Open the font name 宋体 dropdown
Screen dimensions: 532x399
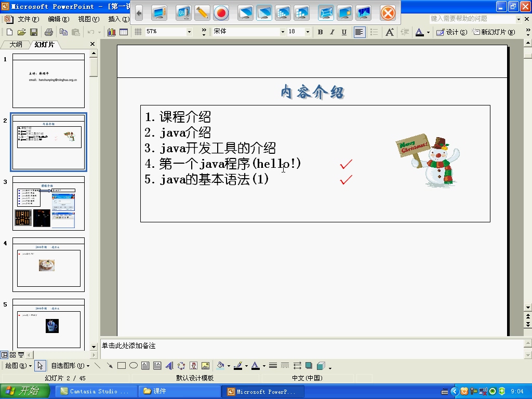click(283, 32)
